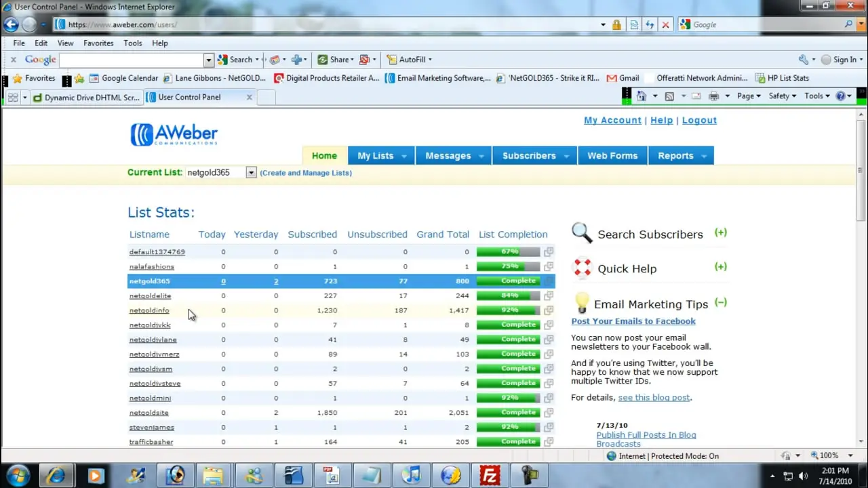Close the Google Toolbar with its X
Image resolution: width=868 pixels, height=488 pixels.
click(13, 60)
